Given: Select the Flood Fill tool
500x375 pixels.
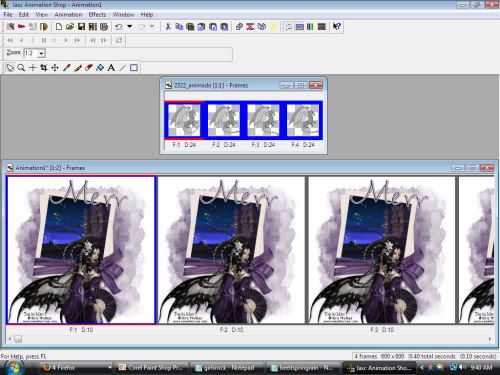Looking at the screenshot, I should pyautogui.click(x=100, y=68).
